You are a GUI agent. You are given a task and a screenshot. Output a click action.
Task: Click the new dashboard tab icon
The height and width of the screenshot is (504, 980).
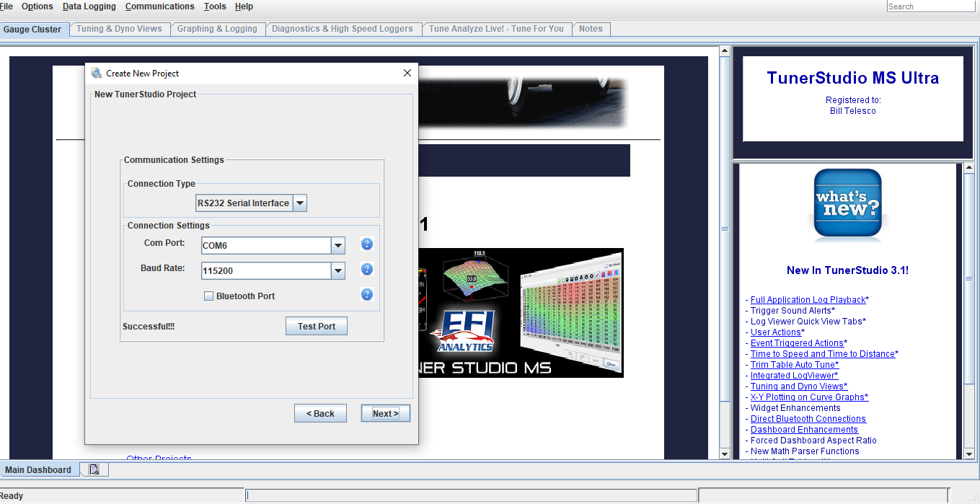click(x=94, y=469)
